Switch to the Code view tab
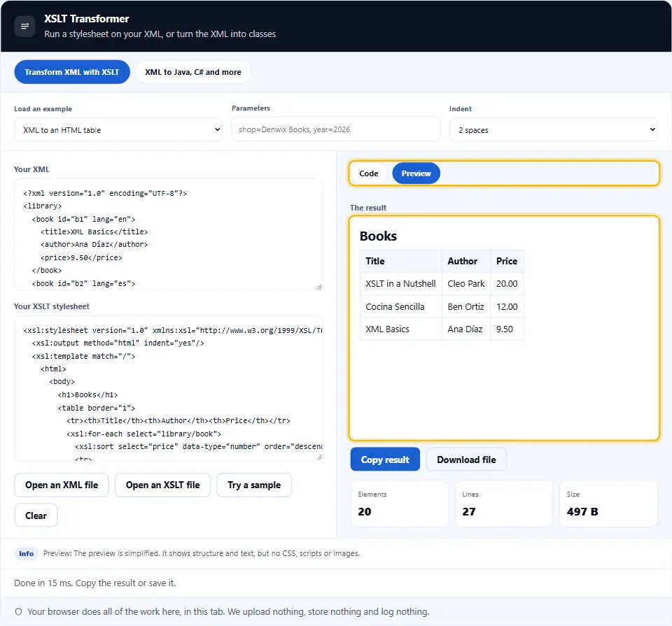The width and height of the screenshot is (672, 626). coord(369,173)
